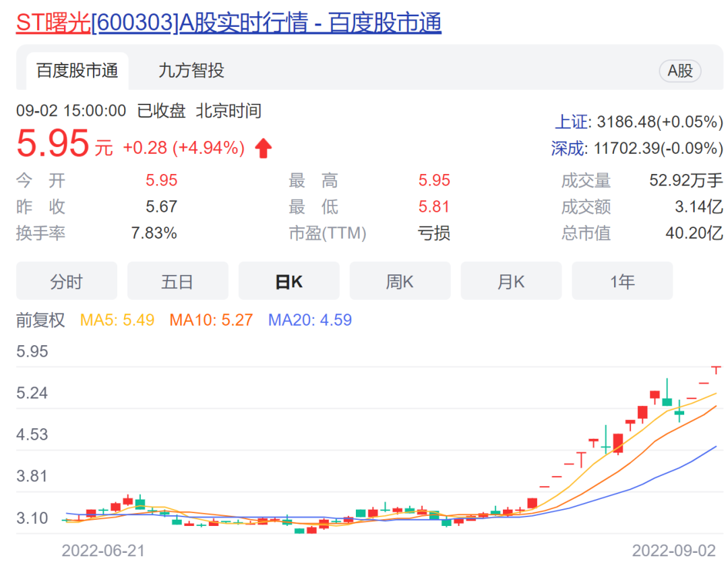Select the 日K chart tab
Viewport: 728px width, 563px height.
coord(289,281)
